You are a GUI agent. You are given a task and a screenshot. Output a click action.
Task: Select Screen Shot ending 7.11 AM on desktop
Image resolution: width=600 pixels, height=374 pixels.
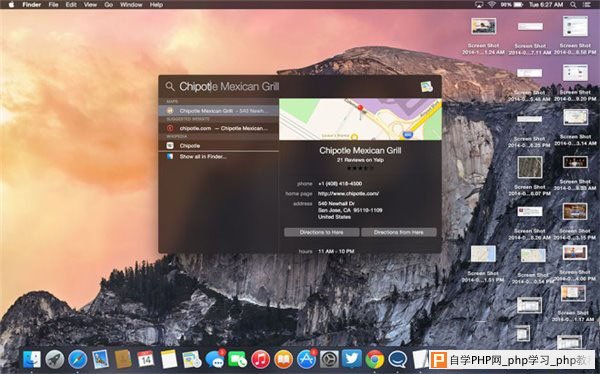530,38
